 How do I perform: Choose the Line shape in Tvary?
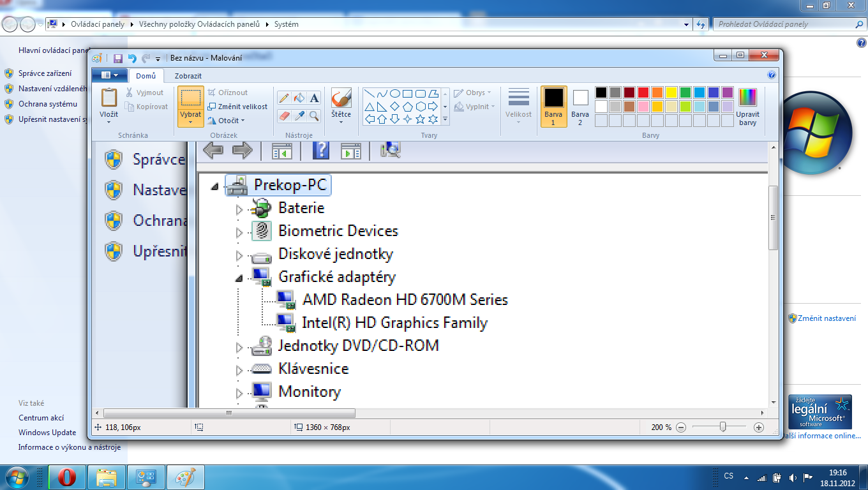[x=370, y=93]
